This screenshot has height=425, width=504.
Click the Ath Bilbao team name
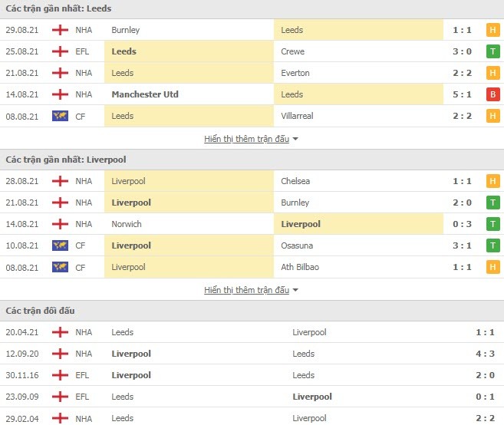coord(300,267)
